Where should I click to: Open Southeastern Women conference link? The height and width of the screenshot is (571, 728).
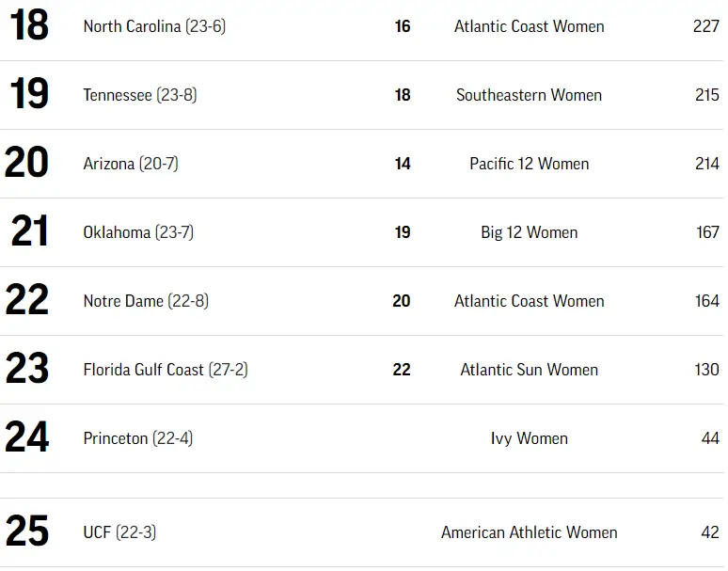529,95
